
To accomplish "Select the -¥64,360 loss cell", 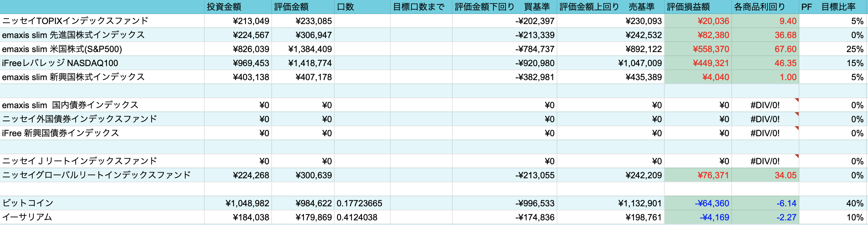I will click(698, 203).
